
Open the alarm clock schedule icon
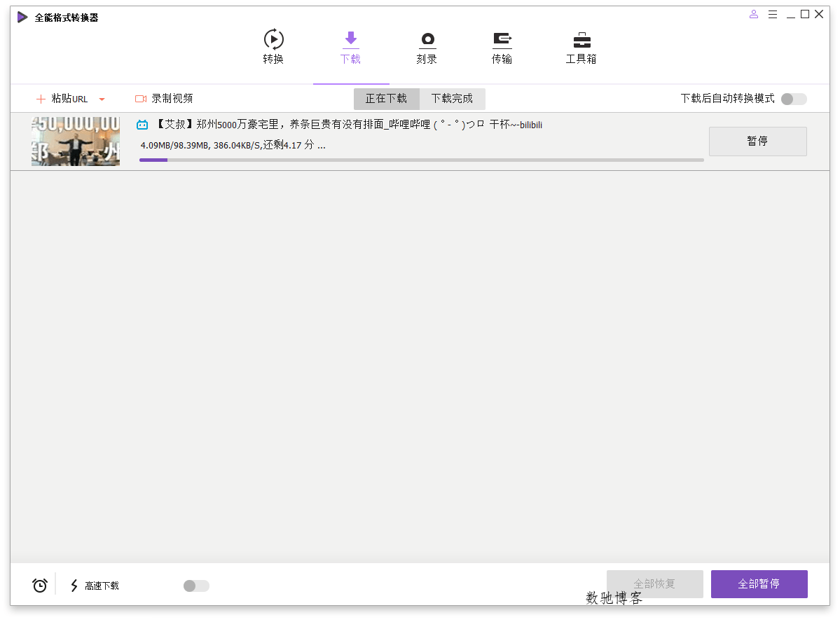click(40, 586)
